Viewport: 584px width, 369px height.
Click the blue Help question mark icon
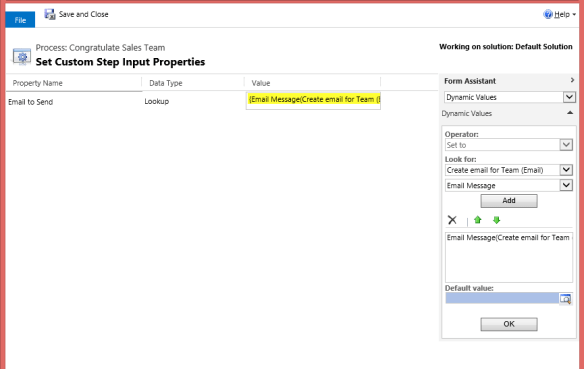click(x=548, y=15)
